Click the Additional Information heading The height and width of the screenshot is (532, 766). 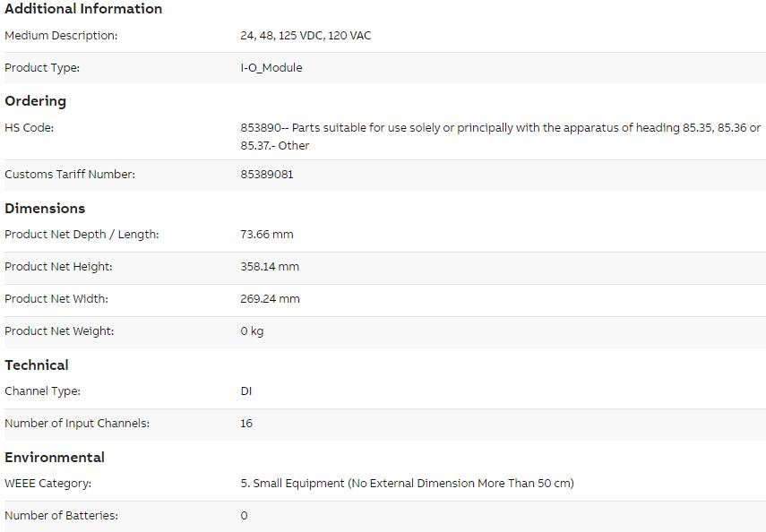pyautogui.click(x=83, y=9)
